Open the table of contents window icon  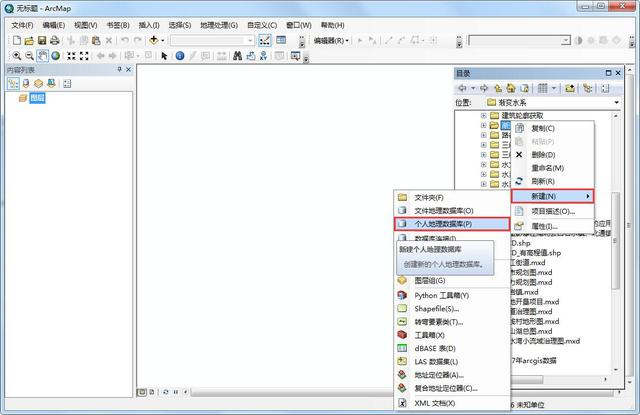click(x=281, y=40)
